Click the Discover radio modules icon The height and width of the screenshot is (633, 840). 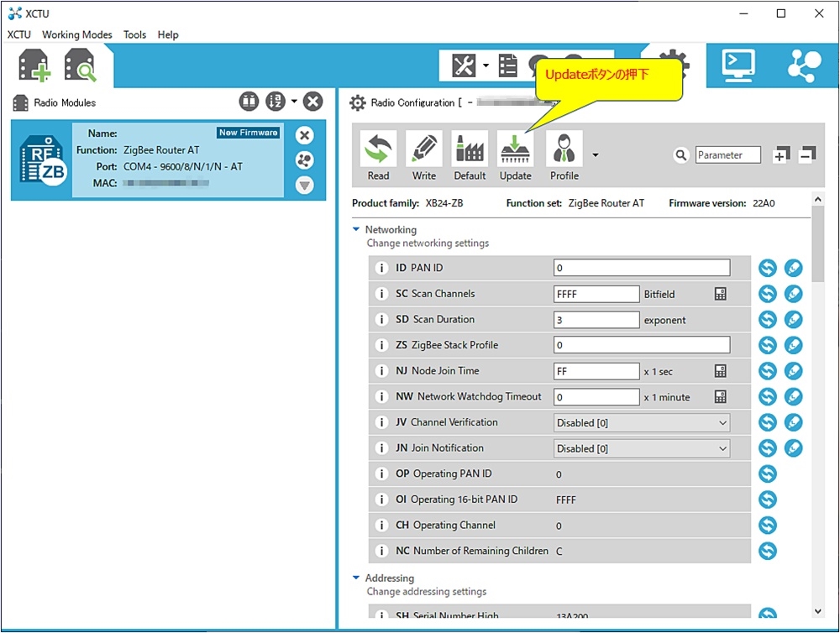(81, 65)
